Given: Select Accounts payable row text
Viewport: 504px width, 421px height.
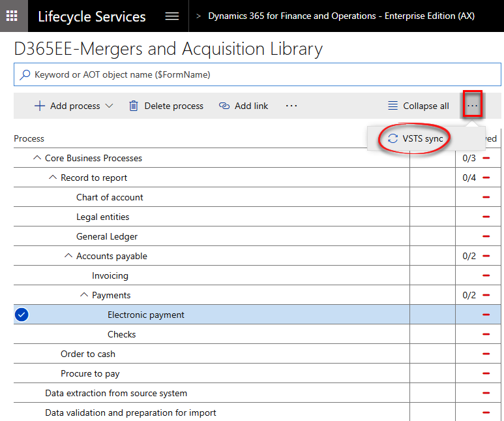Looking at the screenshot, I should [111, 257].
